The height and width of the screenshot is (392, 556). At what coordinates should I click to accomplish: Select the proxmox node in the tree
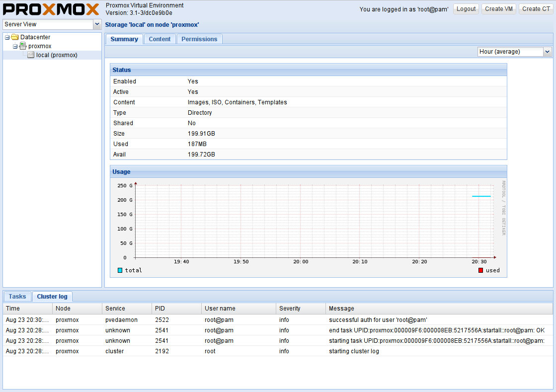40,46
